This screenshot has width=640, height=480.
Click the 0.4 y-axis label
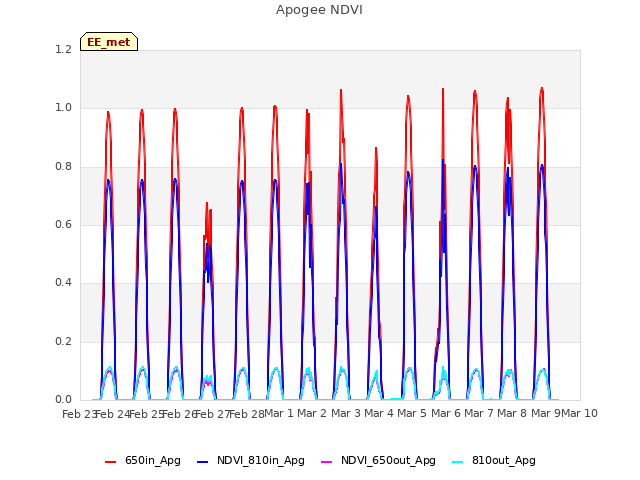pos(63,282)
